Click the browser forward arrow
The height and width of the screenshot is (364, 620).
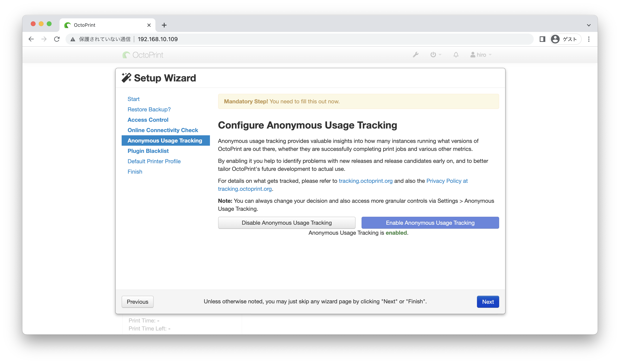pos(44,39)
